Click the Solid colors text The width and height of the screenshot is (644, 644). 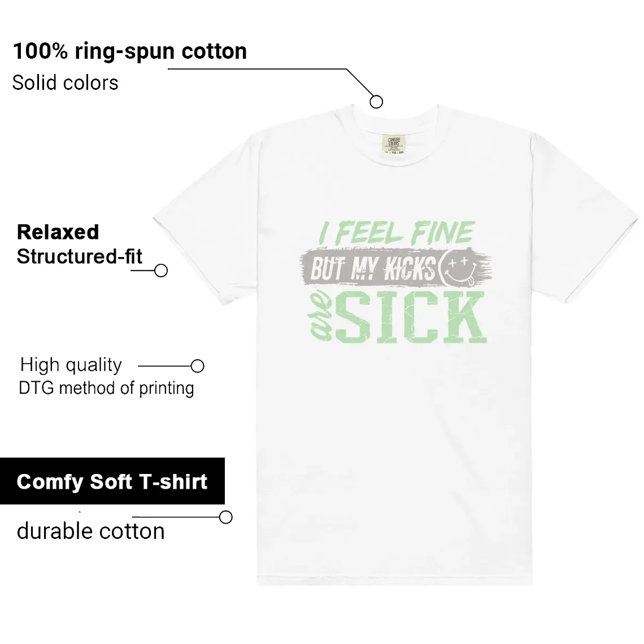(66, 82)
